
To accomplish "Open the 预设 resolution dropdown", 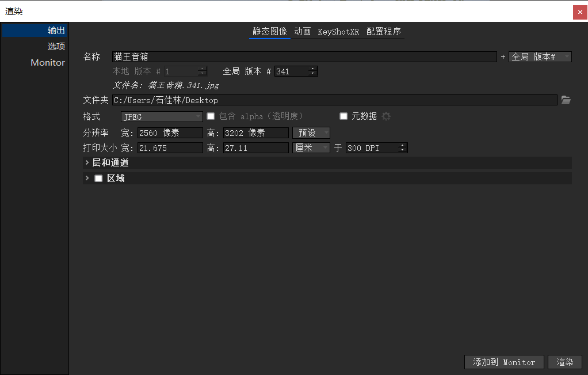I will click(x=311, y=132).
